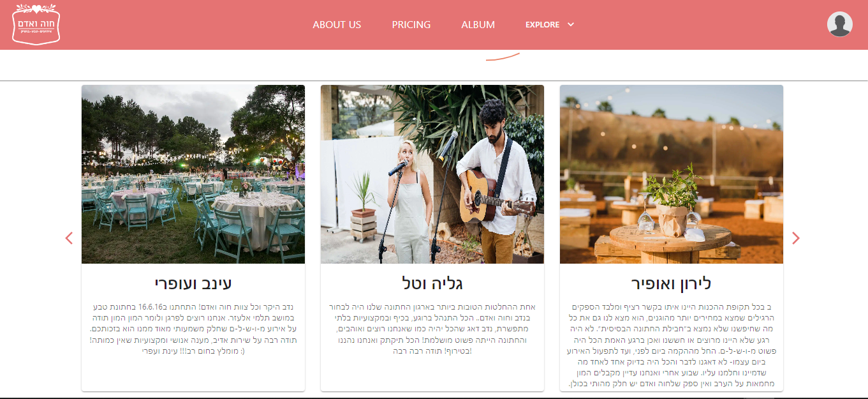Screen dimensions: 868x399
Task: Open the wooden spool table photo
Action: [672, 174]
